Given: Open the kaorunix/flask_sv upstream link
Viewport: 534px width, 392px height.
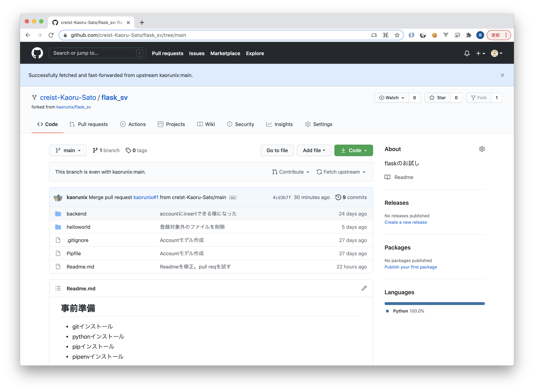Looking at the screenshot, I should 73,107.
